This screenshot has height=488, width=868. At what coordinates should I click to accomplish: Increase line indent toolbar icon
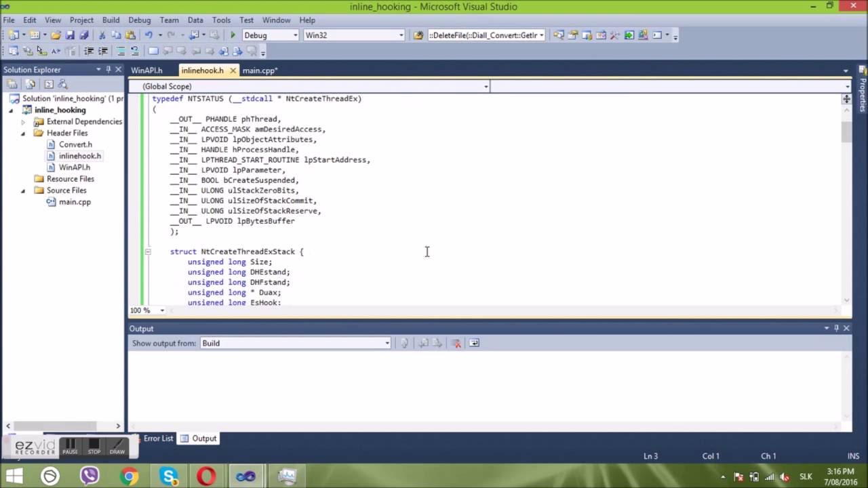[x=103, y=51]
